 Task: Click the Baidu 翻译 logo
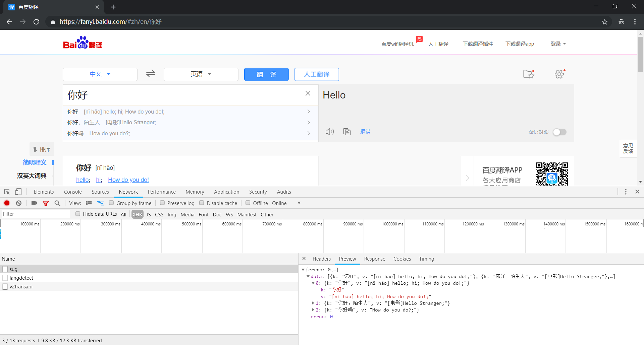pyautogui.click(x=83, y=43)
